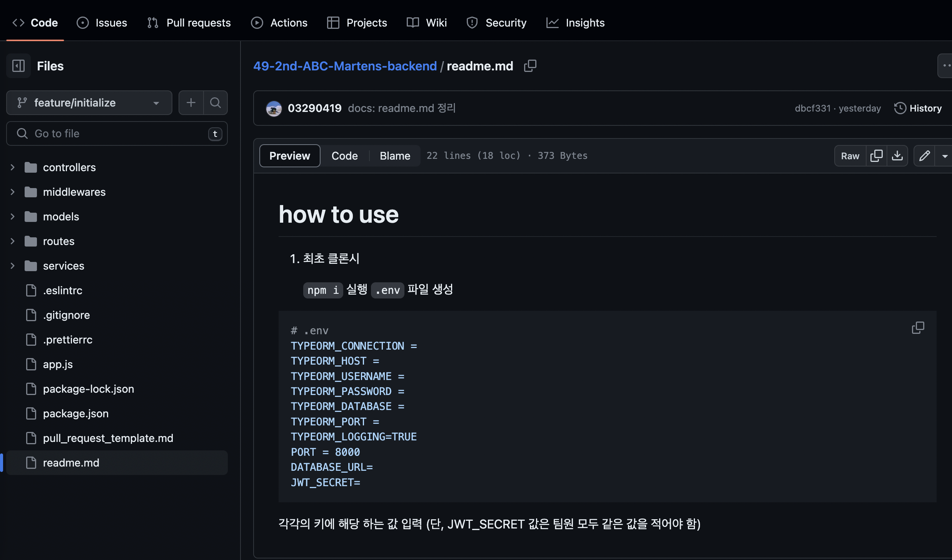
Task: Open the History of commits
Action: click(x=918, y=108)
